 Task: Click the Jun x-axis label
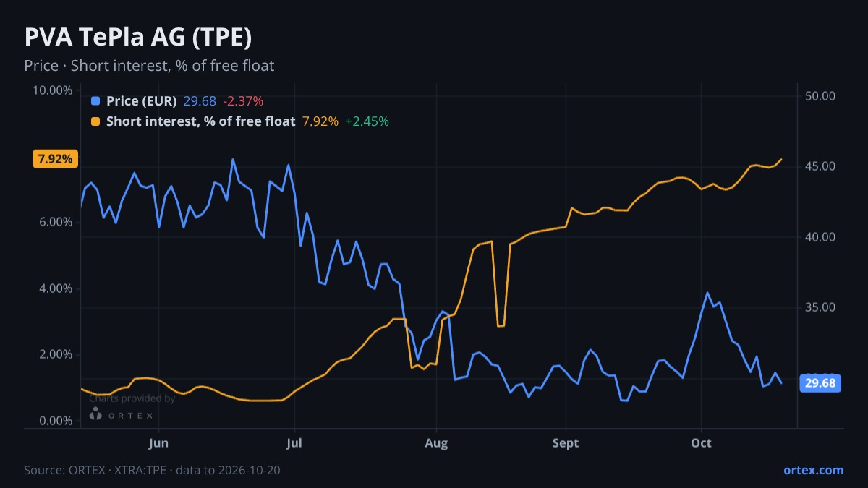click(x=158, y=442)
